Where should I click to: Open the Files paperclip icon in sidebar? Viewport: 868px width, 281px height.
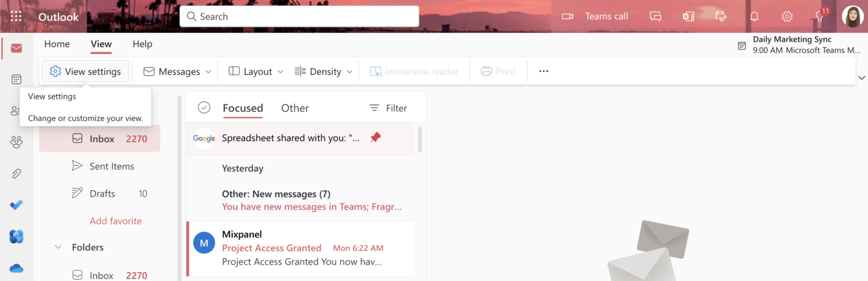(x=16, y=173)
